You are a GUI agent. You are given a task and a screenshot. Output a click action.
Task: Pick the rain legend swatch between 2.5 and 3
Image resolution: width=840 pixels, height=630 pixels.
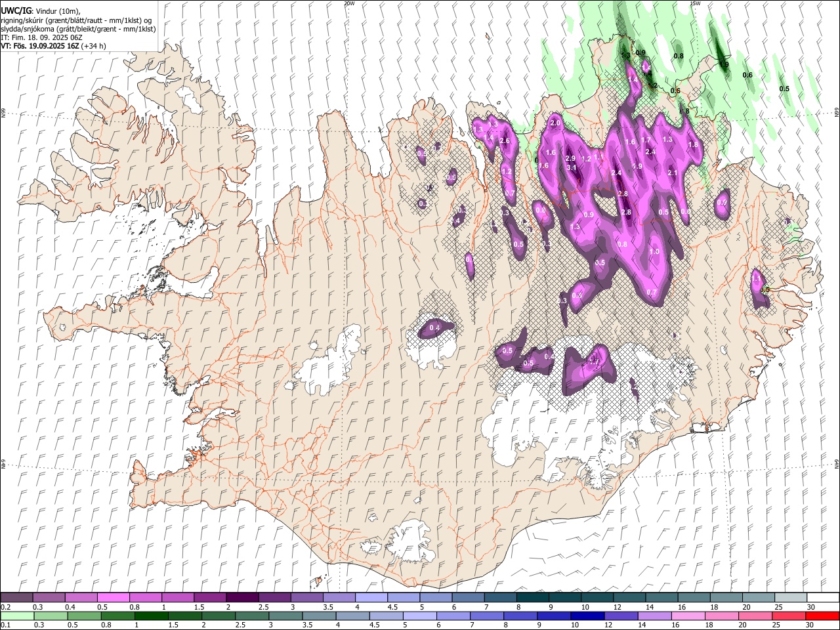pos(252,616)
